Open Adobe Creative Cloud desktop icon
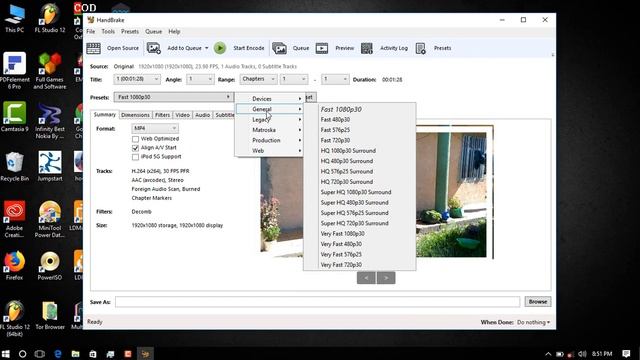Viewport: 640px width, 360px height. 15,219
